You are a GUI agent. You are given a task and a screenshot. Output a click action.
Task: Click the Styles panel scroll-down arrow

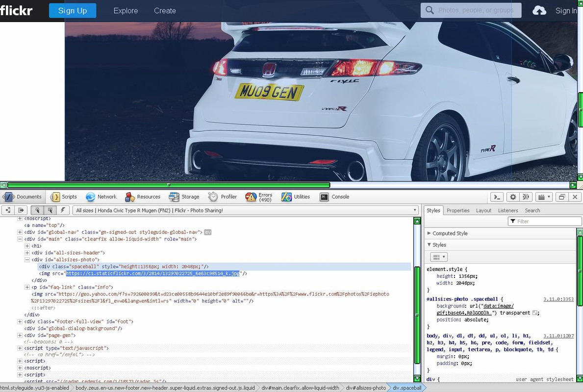point(580,378)
